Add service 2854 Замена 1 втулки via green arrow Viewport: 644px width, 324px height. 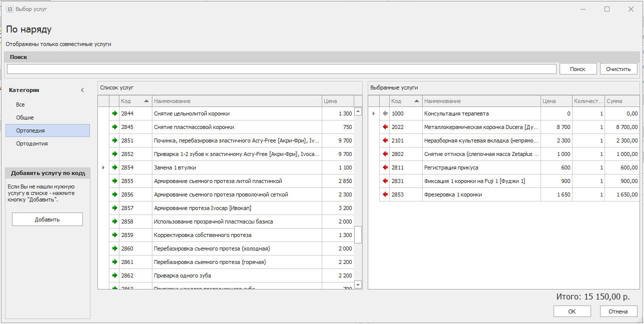click(x=114, y=167)
